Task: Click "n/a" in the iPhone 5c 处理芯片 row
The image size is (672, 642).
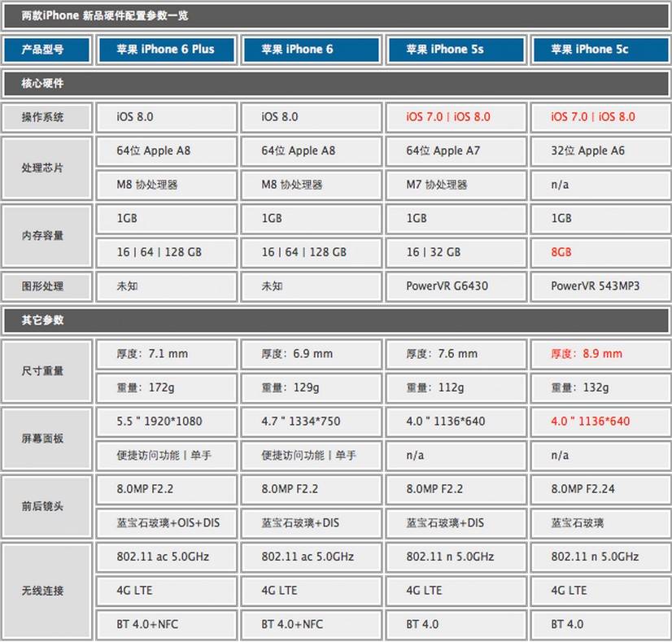Action: click(x=560, y=185)
